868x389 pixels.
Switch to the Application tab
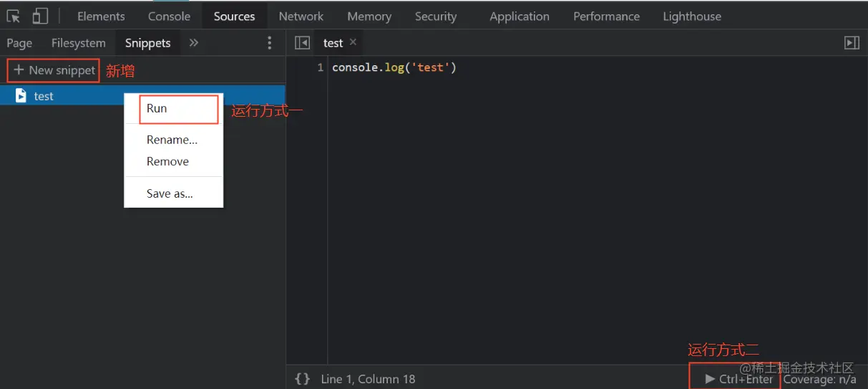pyautogui.click(x=520, y=16)
